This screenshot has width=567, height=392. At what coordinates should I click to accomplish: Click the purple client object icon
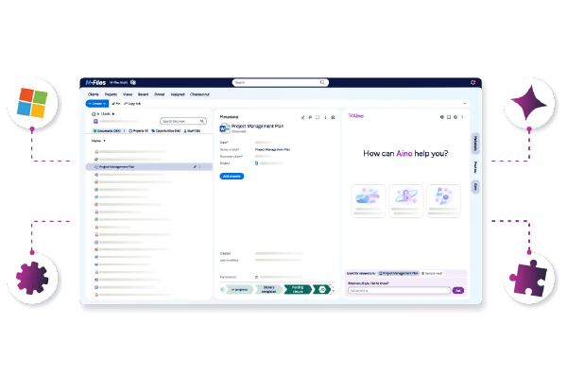tap(95, 122)
